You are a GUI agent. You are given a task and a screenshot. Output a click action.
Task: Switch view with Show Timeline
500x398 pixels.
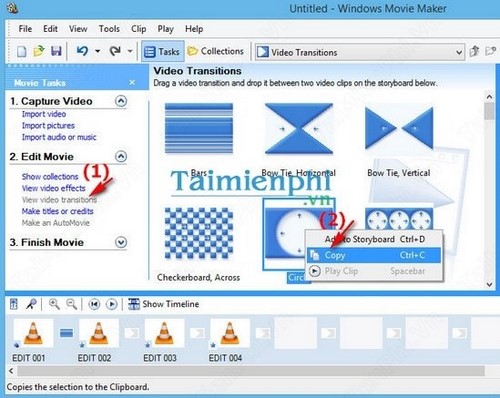pos(164,304)
